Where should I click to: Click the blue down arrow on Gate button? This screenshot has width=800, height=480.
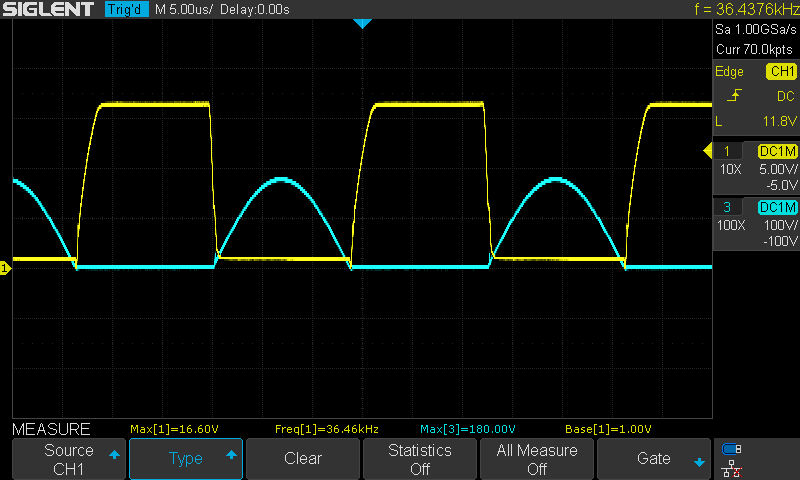click(699, 463)
